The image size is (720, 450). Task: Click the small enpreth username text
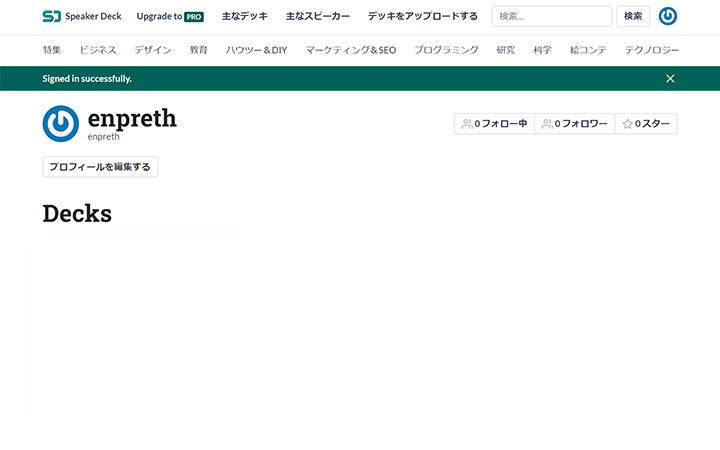(103, 137)
